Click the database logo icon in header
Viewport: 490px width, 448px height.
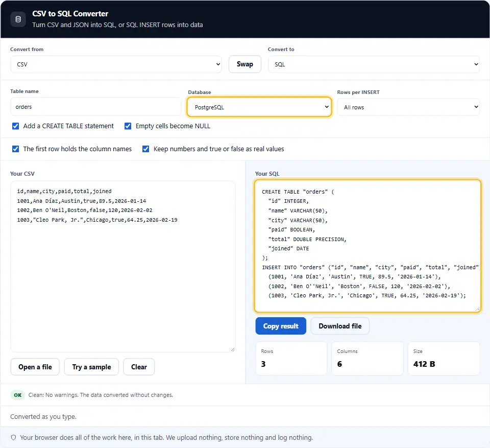(x=18, y=19)
